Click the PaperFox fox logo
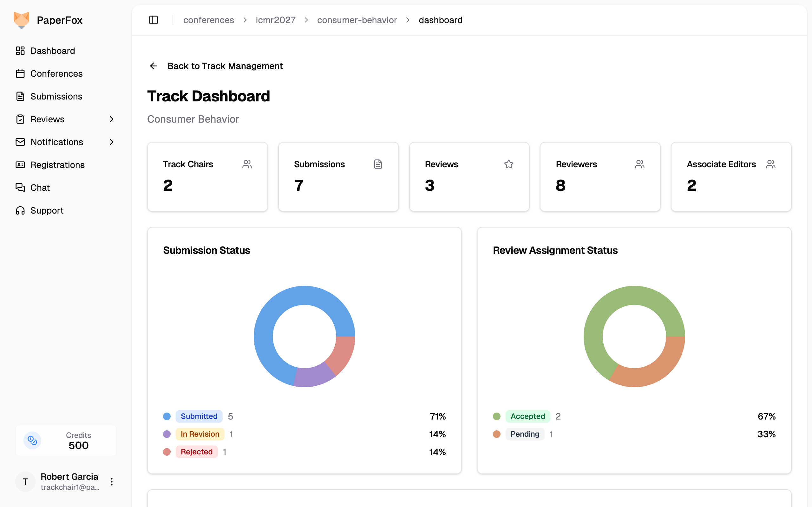Image resolution: width=812 pixels, height=507 pixels. tap(22, 20)
